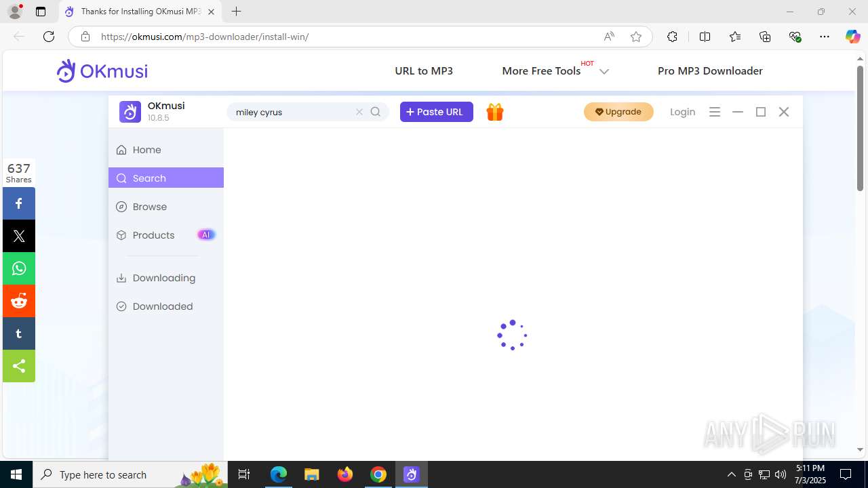868x488 pixels.
Task: Click the Paste URL button
Action: pos(437,112)
